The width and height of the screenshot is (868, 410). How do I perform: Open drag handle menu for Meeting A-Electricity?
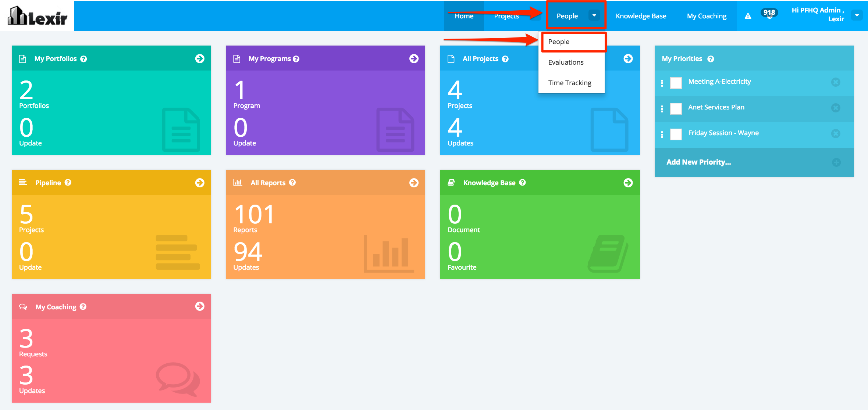coord(662,83)
